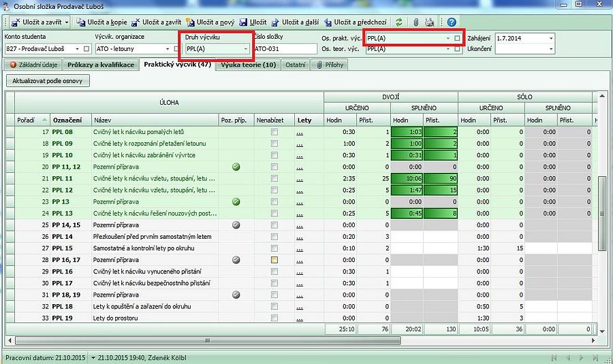Click the printer icon in toolbar

tap(429, 22)
